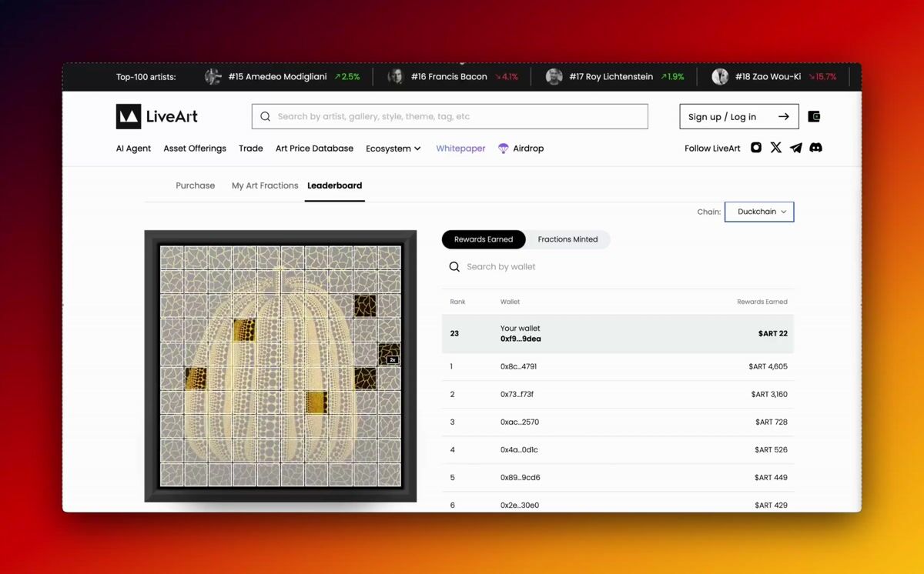Open the Purchase tab
This screenshot has height=574, width=924.
(x=196, y=185)
